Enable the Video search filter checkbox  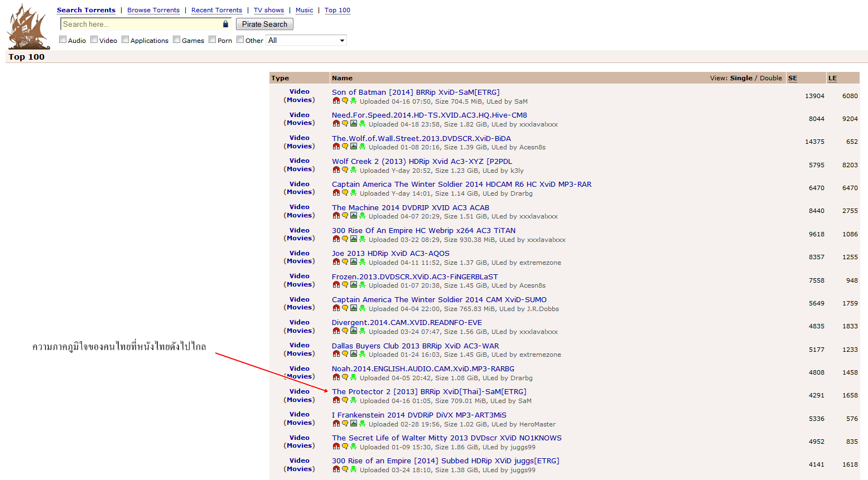click(x=94, y=40)
